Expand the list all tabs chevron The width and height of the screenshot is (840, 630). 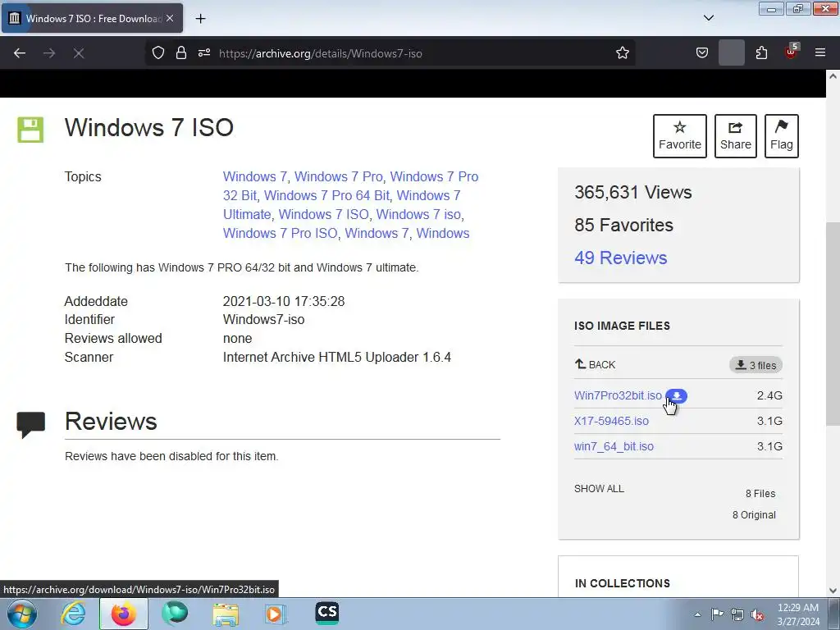click(708, 18)
